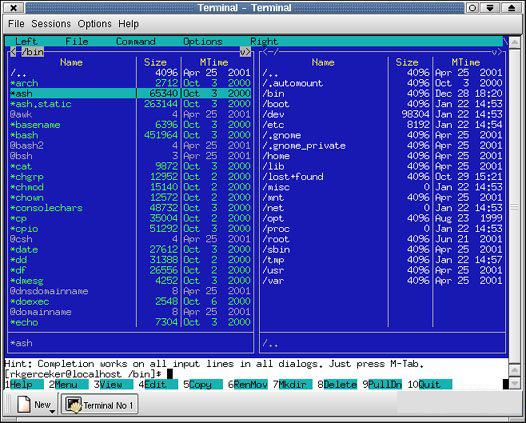This screenshot has height=423, width=526.
Task: Click the terminal vertical scrollbar track
Action: 514,207
